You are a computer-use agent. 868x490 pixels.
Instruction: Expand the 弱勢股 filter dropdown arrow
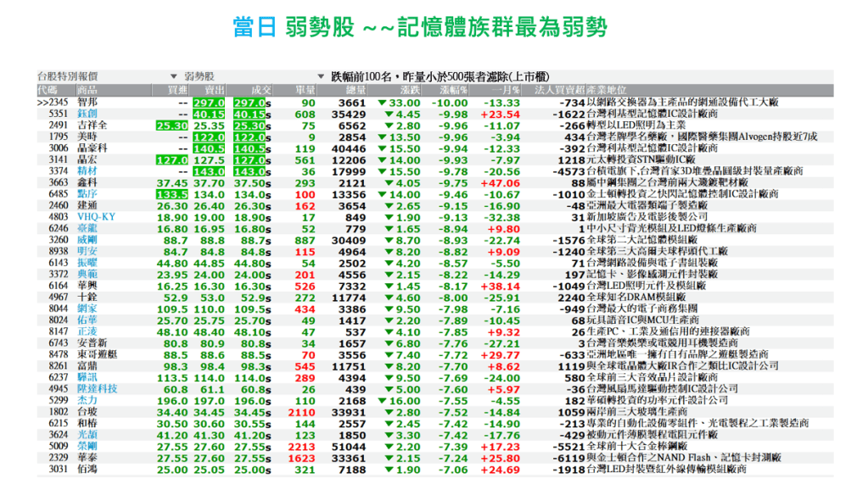[321, 76]
